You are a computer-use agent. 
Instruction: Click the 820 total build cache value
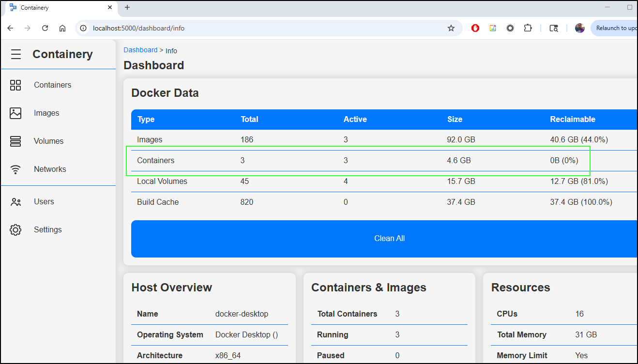pyautogui.click(x=247, y=202)
